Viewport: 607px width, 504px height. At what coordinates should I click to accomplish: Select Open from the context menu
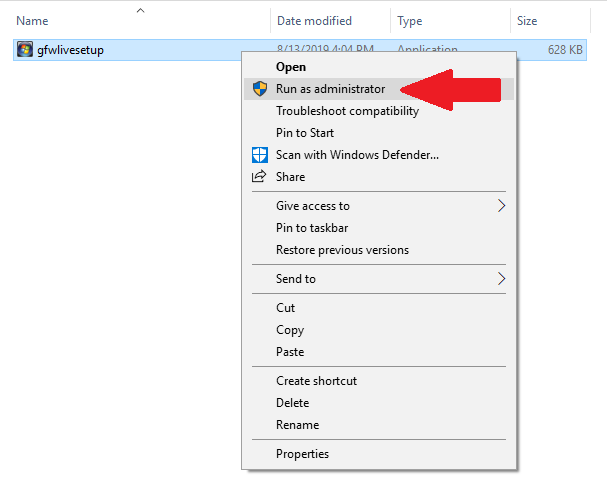coord(291,67)
